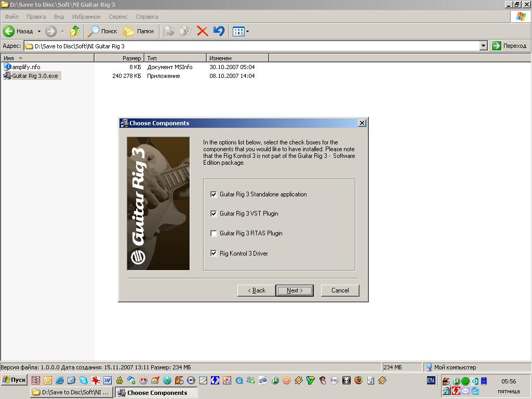Switch to Choose Components taskbar button

point(156,393)
